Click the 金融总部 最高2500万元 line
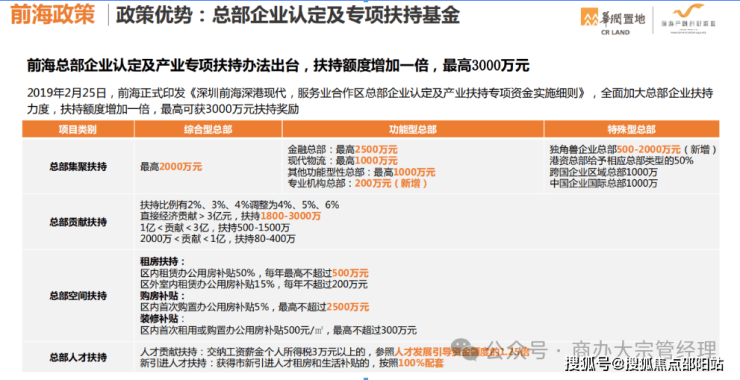 (x=343, y=150)
